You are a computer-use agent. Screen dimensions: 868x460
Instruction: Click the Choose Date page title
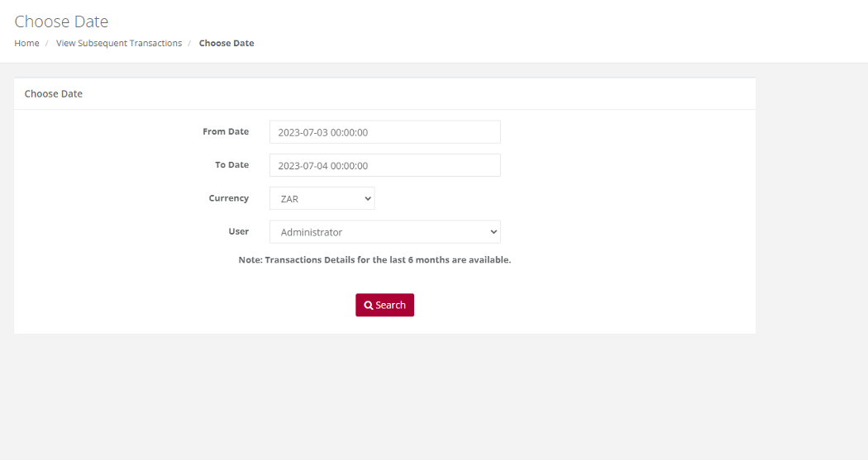pos(61,21)
